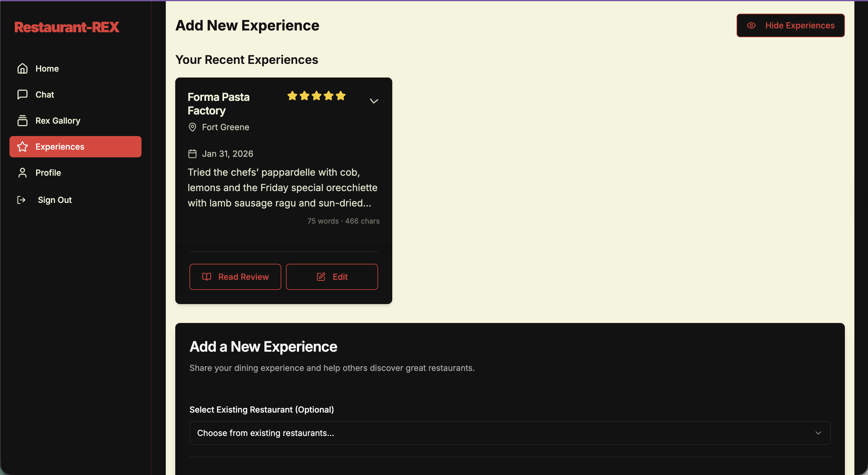Viewport: 868px width, 475px height.
Task: Click the Restaurant-REX logo
Action: coord(67,27)
